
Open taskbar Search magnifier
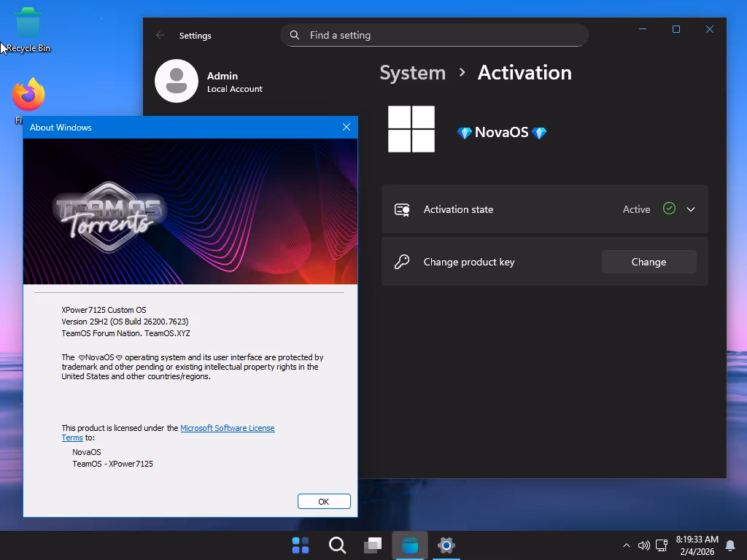337,545
